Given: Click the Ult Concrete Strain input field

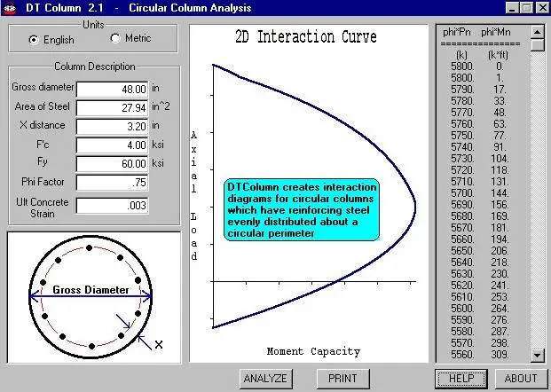Looking at the screenshot, I should pos(112,205).
